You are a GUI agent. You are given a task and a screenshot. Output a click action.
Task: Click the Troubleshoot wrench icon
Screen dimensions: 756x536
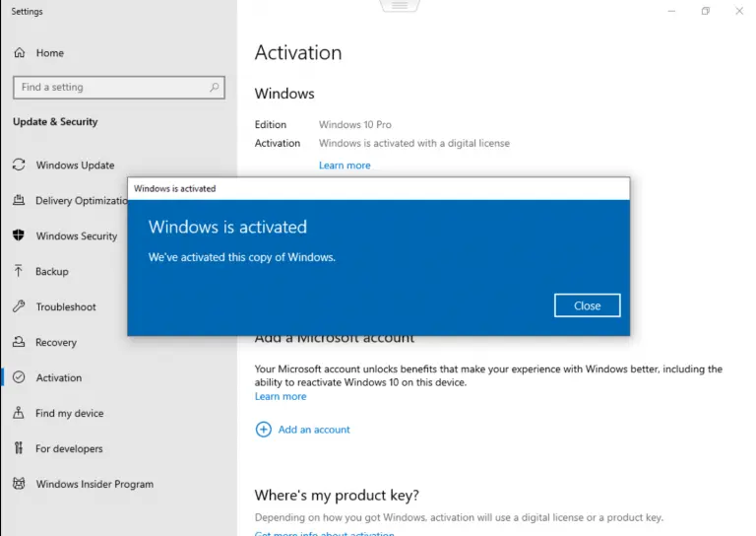(19, 306)
